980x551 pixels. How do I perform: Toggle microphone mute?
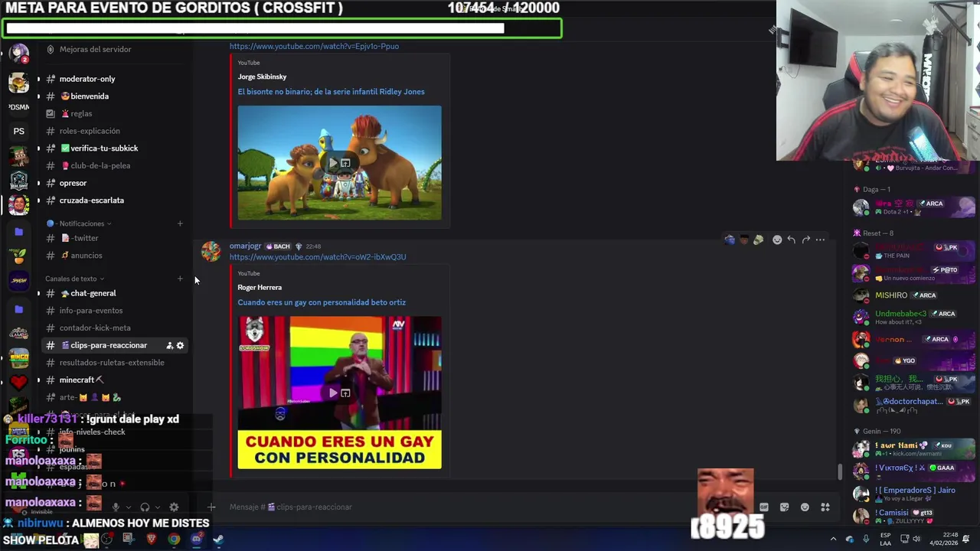[116, 507]
